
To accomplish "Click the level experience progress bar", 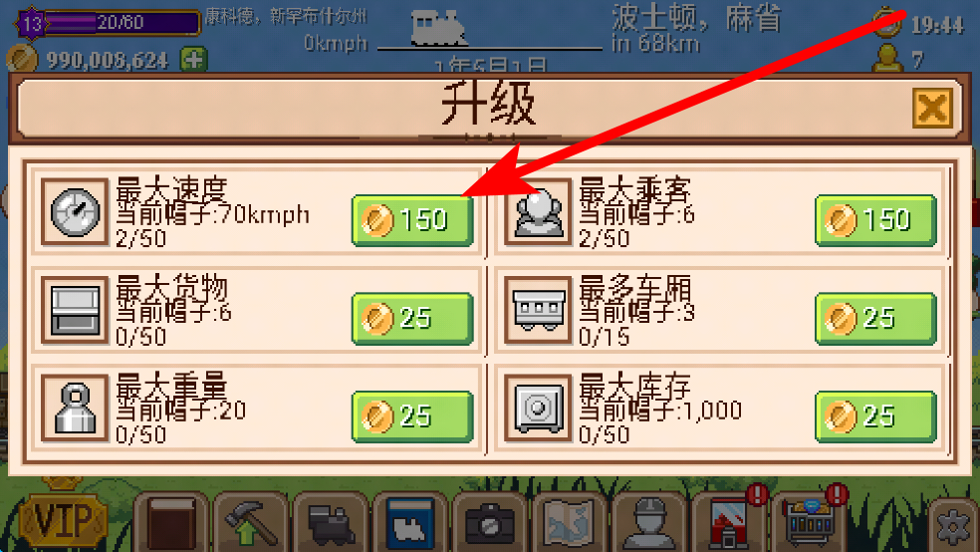I will point(122,23).
